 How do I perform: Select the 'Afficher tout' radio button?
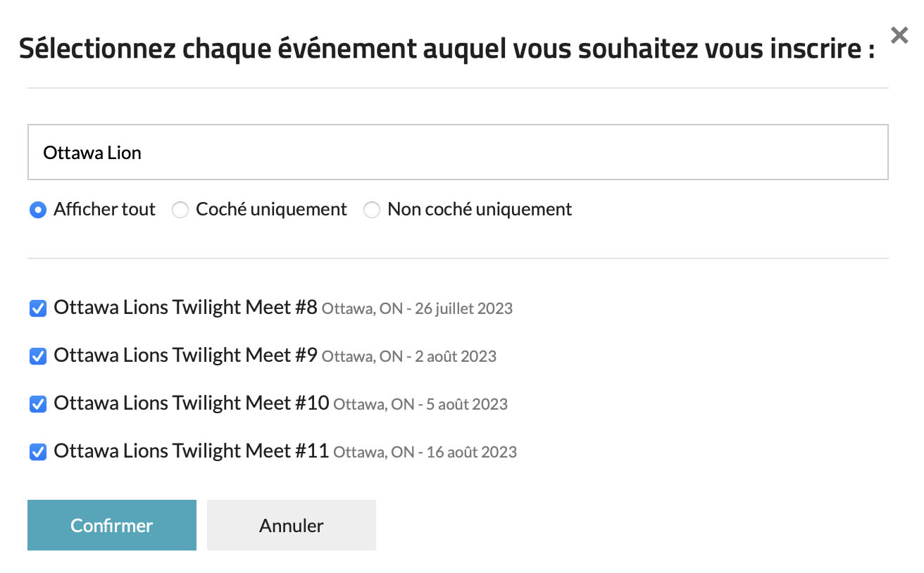click(38, 210)
